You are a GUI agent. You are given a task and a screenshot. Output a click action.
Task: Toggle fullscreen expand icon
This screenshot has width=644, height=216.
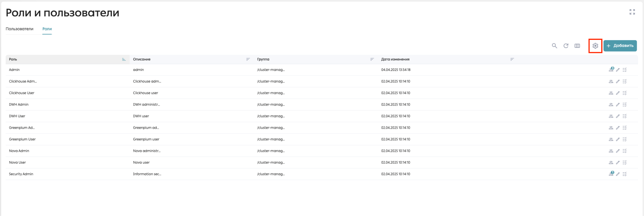coord(632,12)
